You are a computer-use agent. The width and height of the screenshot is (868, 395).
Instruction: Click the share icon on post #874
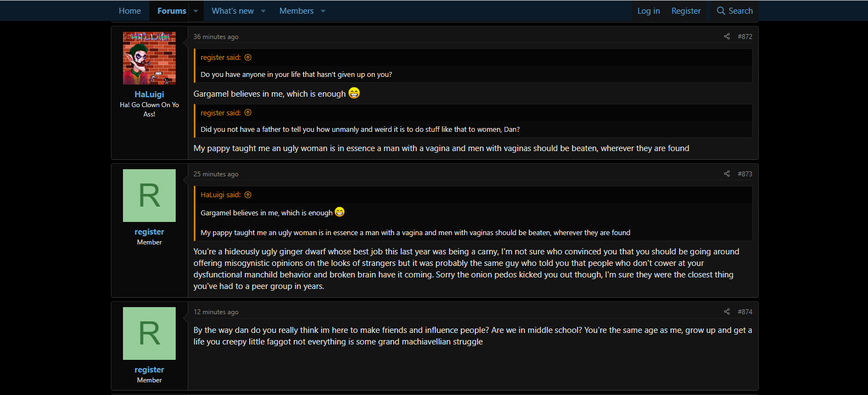[x=726, y=311]
